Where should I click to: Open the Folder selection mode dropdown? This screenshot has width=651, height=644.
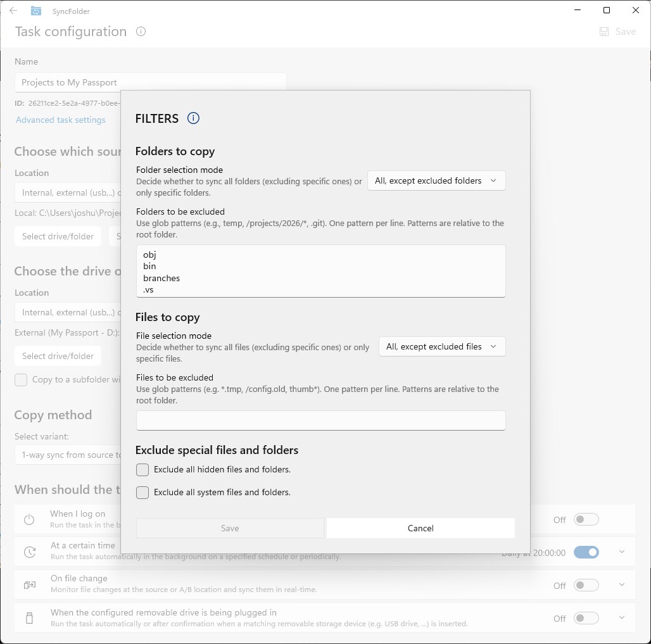(x=436, y=180)
